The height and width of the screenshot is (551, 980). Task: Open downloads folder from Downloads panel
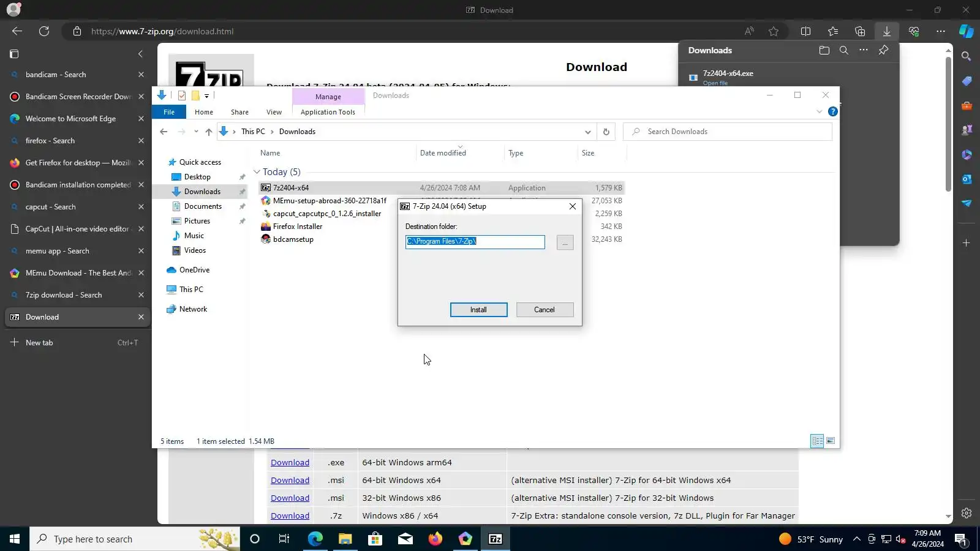point(824,50)
